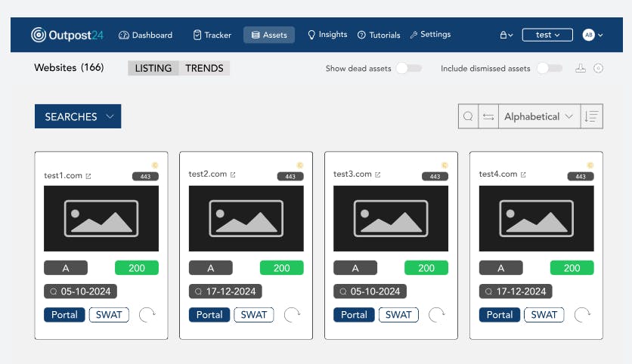Image resolution: width=632 pixels, height=364 pixels.
Task: Open the test3.com screenshot thumbnail
Action: point(391,218)
